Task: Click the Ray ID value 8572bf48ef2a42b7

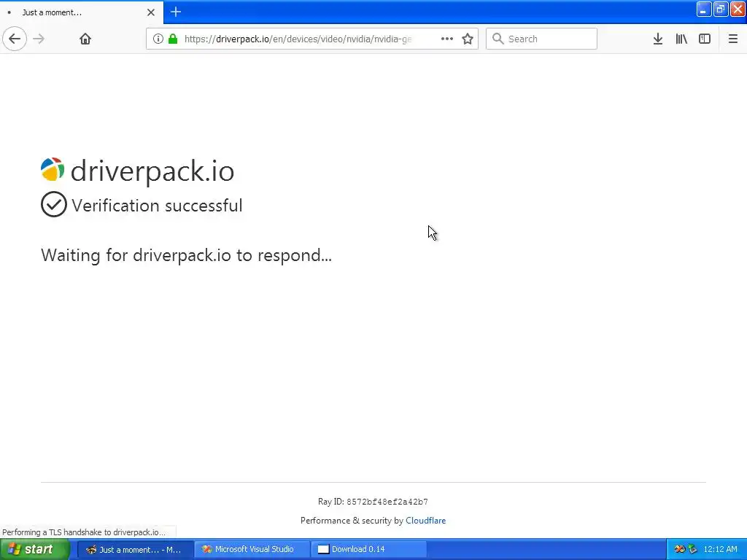Action: pyautogui.click(x=387, y=502)
